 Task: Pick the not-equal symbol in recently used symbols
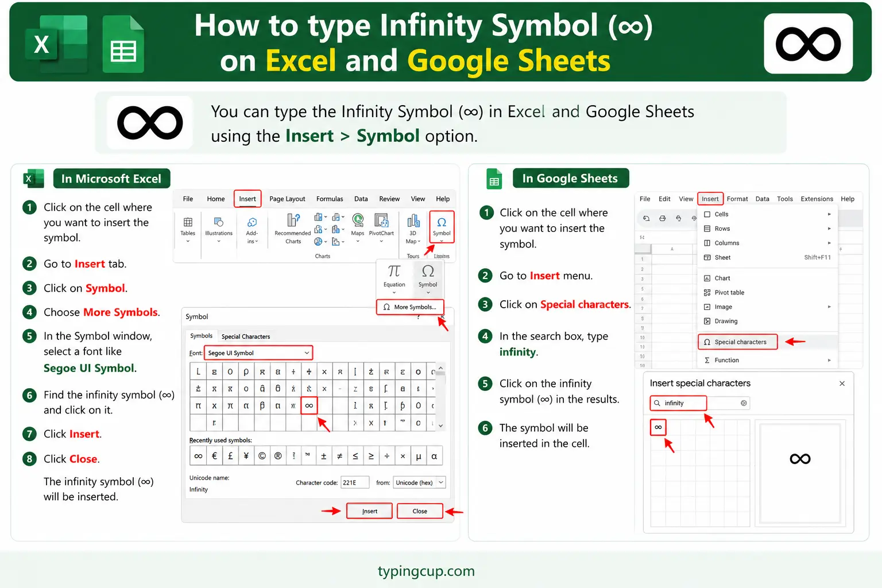click(339, 456)
